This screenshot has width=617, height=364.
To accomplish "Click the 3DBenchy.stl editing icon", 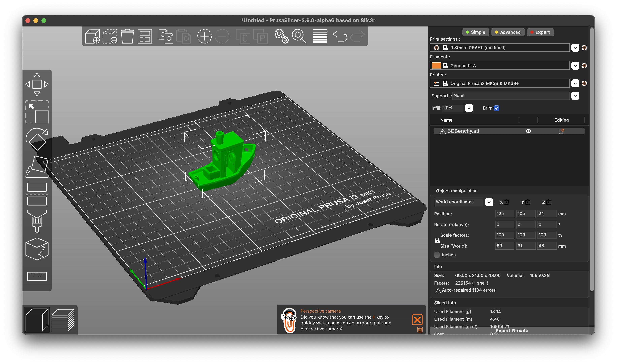I will (x=561, y=131).
